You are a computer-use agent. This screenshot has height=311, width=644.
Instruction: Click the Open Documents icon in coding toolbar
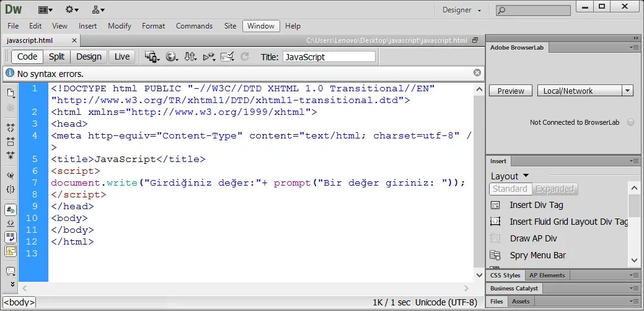point(11,93)
